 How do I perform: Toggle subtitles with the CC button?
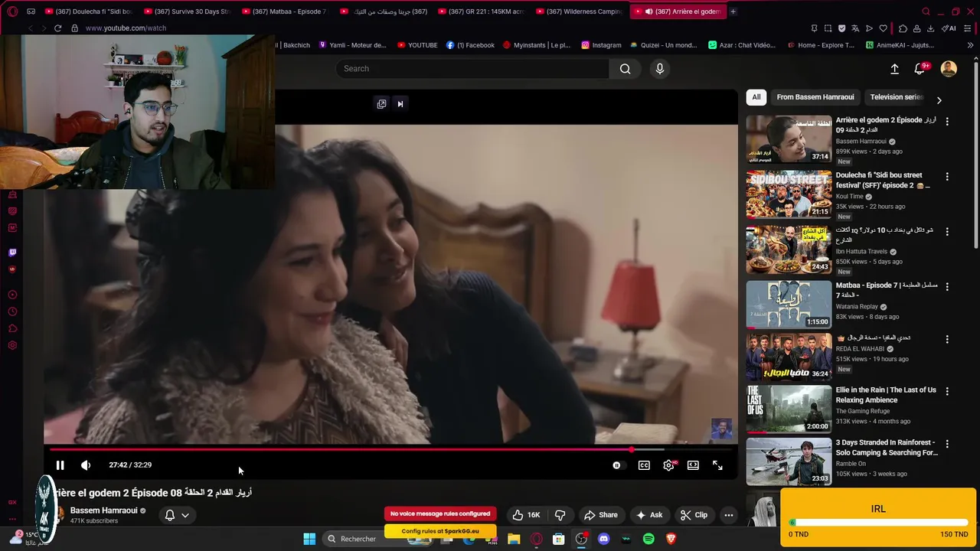[x=644, y=465]
